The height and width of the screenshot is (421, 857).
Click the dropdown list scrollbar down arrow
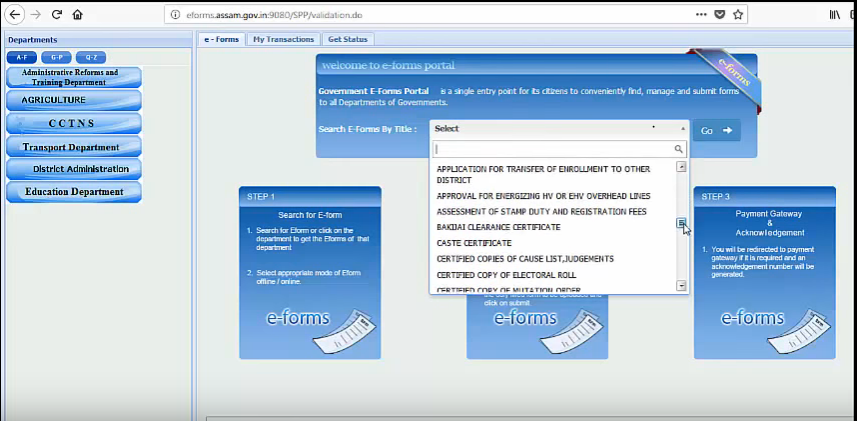(682, 285)
